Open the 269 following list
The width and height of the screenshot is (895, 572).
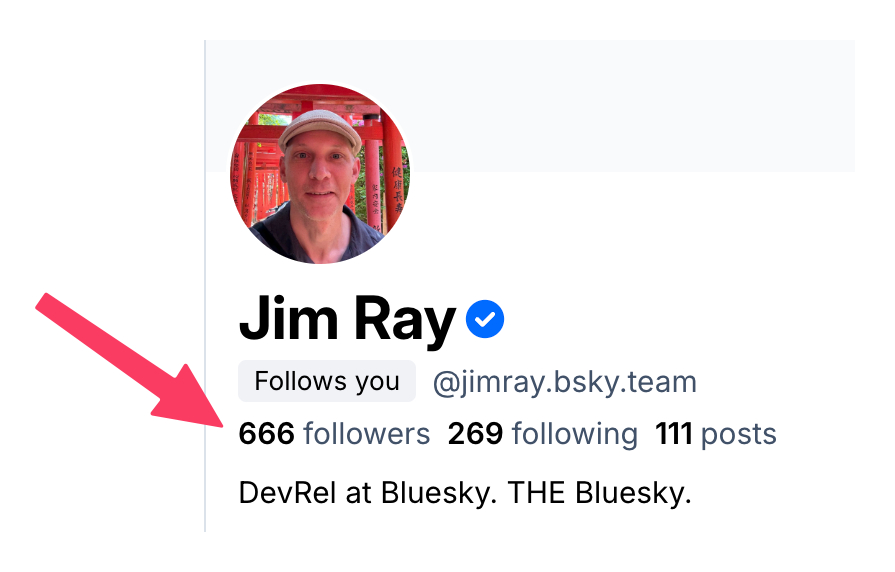pyautogui.click(x=543, y=434)
